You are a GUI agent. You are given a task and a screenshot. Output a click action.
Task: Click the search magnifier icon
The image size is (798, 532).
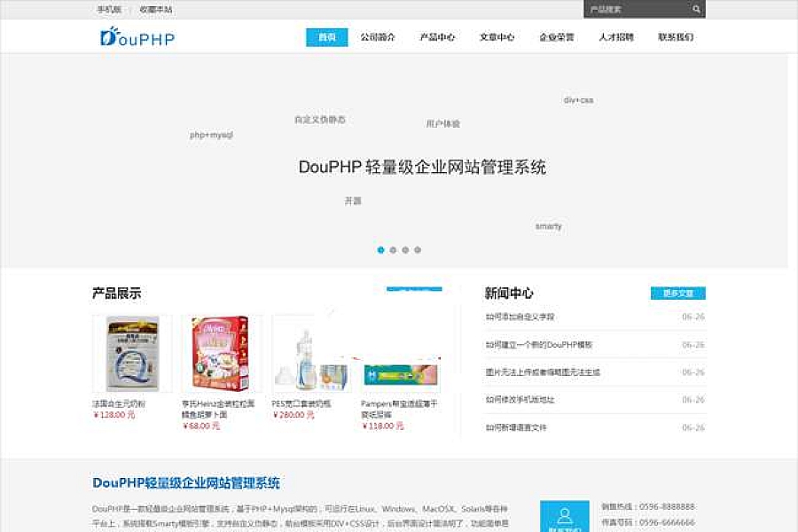point(696,9)
